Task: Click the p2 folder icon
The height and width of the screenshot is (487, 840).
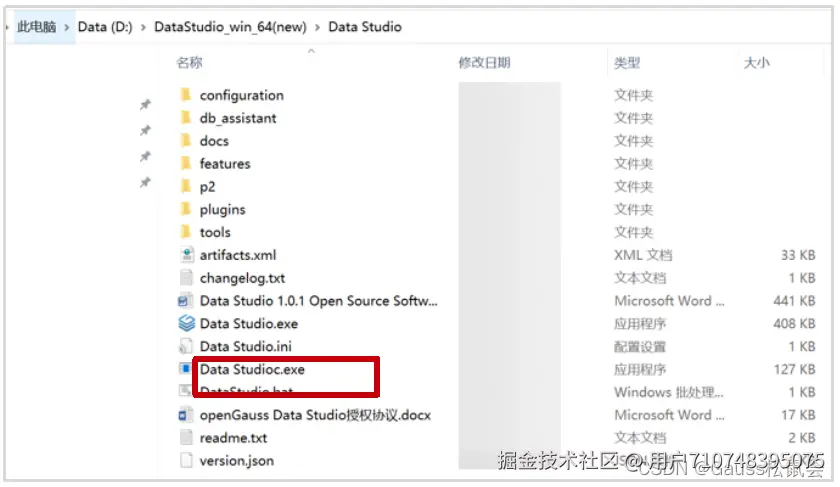Action: pyautogui.click(x=186, y=186)
